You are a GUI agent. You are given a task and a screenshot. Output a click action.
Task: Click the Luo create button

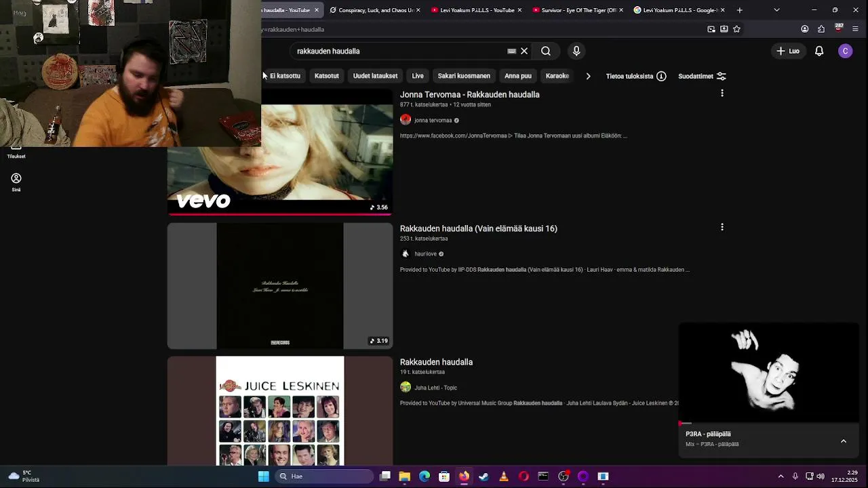pos(788,51)
